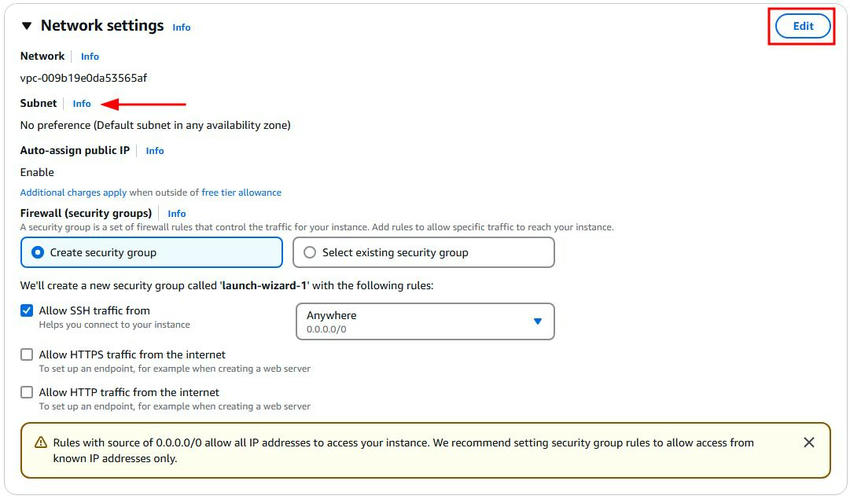Open Info link beside Network settings heading

(x=181, y=28)
